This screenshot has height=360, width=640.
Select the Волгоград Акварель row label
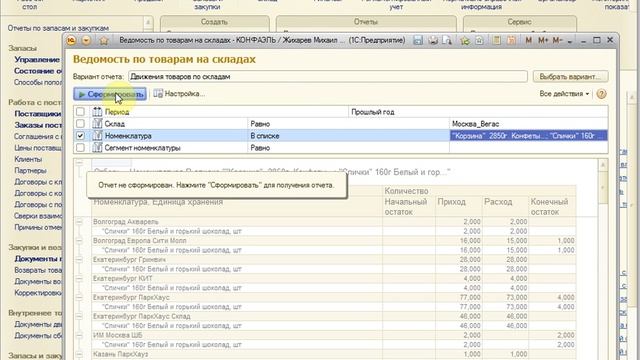(125, 222)
